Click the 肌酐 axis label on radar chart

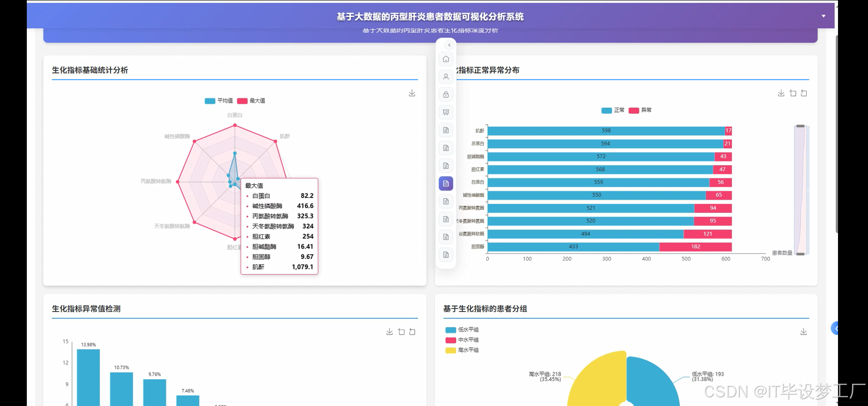285,136
